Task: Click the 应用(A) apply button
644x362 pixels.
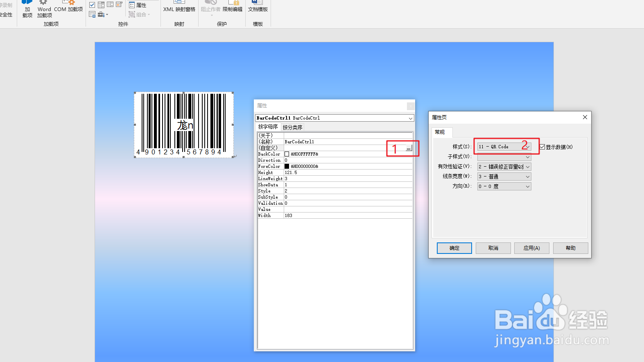Action: pyautogui.click(x=532, y=248)
